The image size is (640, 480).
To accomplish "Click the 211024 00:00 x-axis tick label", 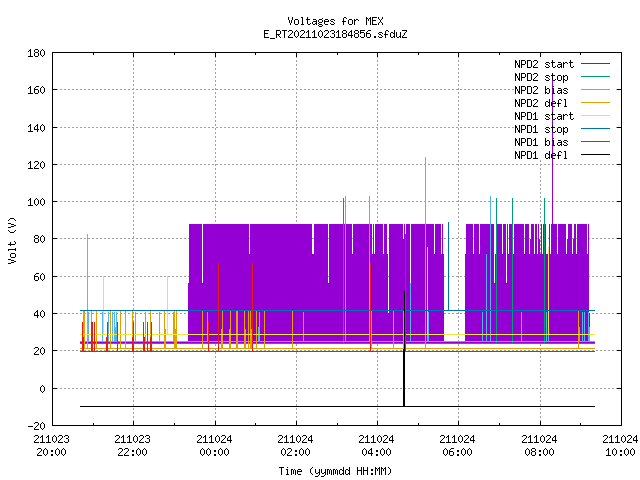I will pos(214,446).
